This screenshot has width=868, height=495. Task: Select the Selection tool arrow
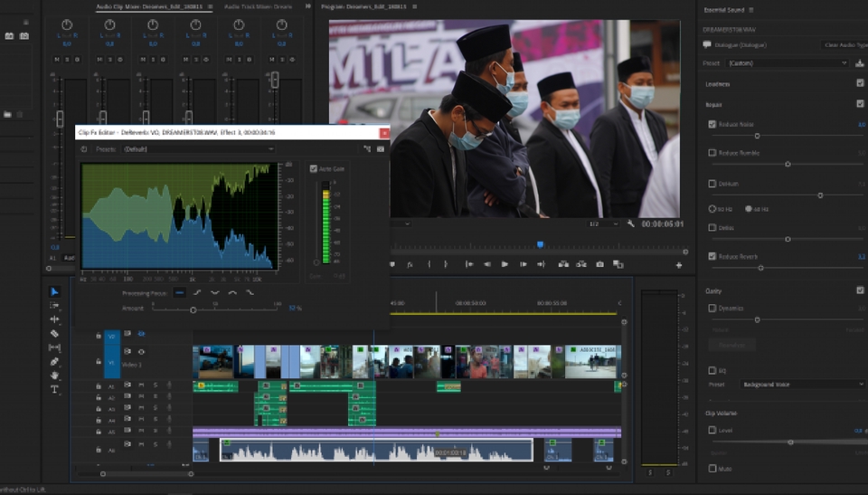coord(54,291)
